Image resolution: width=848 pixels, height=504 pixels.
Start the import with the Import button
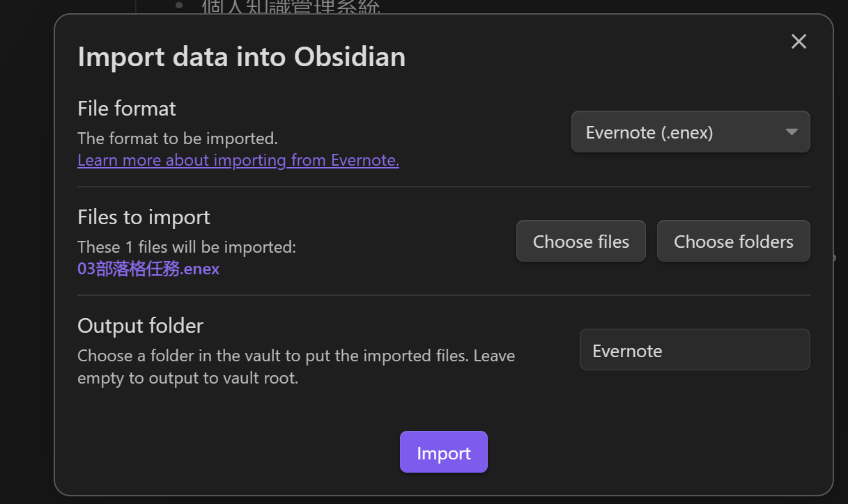coord(443,452)
